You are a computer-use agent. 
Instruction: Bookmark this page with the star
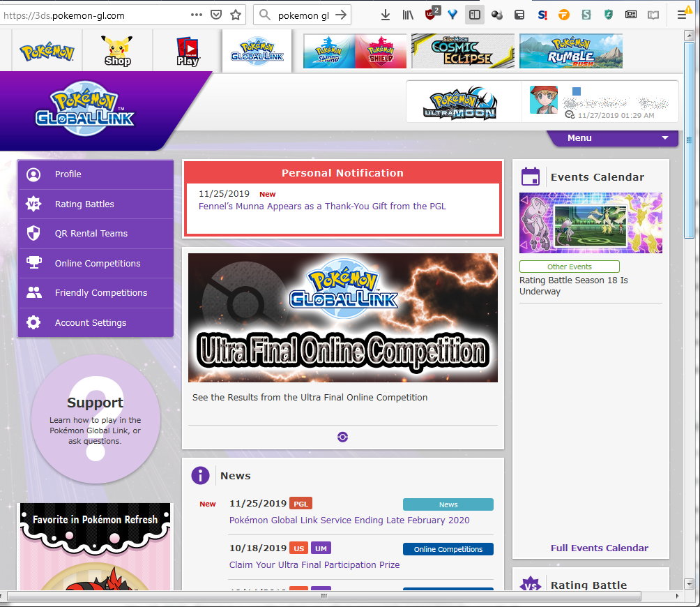coord(236,15)
